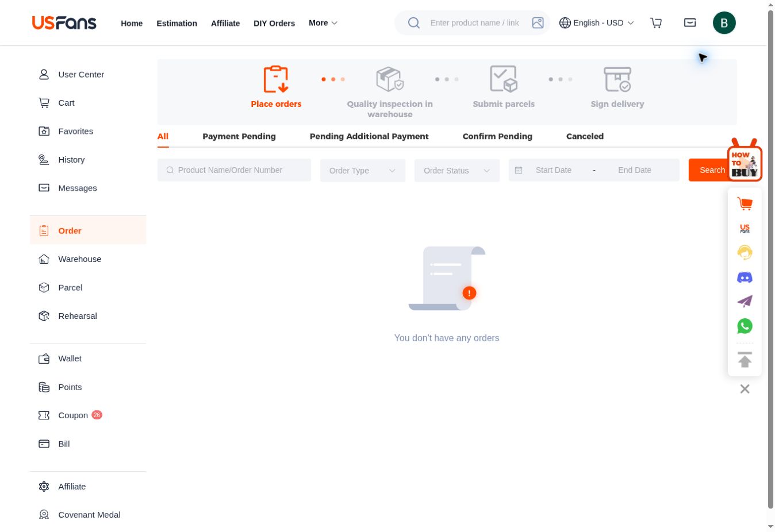
Task: Open the Discord icon in floating bar
Action: pyautogui.click(x=745, y=277)
